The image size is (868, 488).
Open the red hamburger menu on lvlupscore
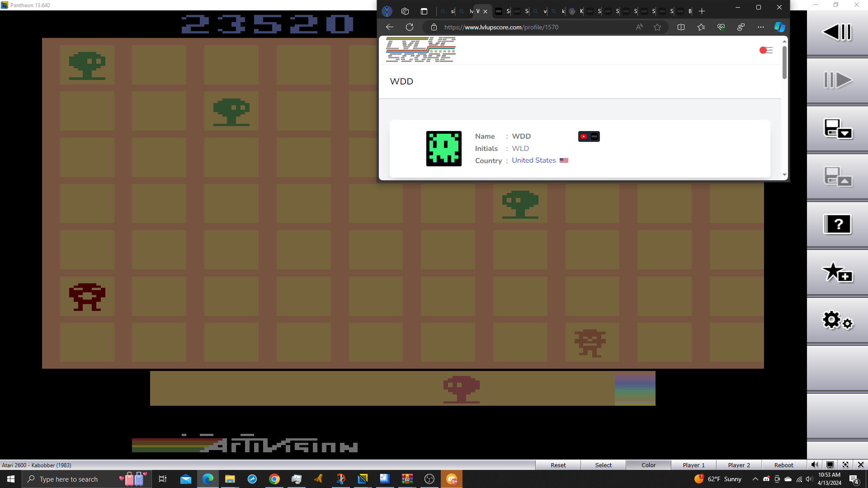[766, 50]
